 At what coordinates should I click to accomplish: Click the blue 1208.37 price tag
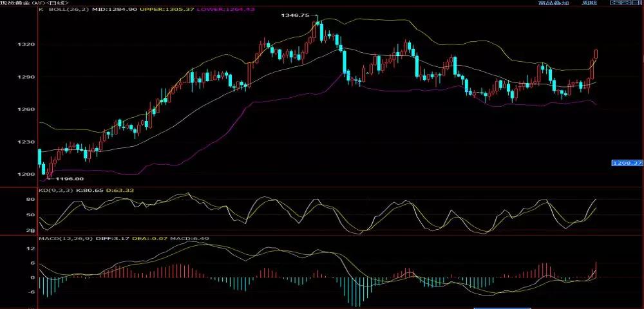point(627,164)
